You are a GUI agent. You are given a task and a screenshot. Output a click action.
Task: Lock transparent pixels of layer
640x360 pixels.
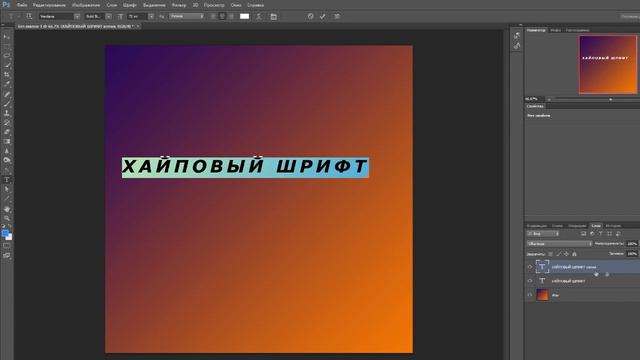[551, 254]
